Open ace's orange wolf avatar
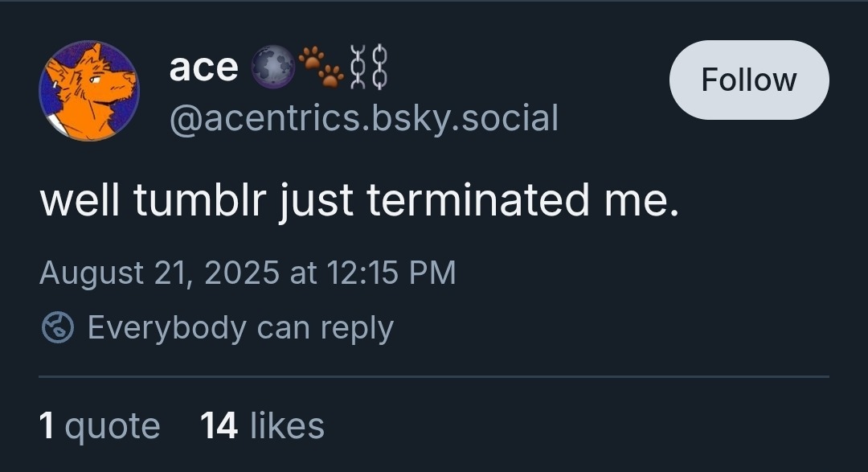 [89, 91]
